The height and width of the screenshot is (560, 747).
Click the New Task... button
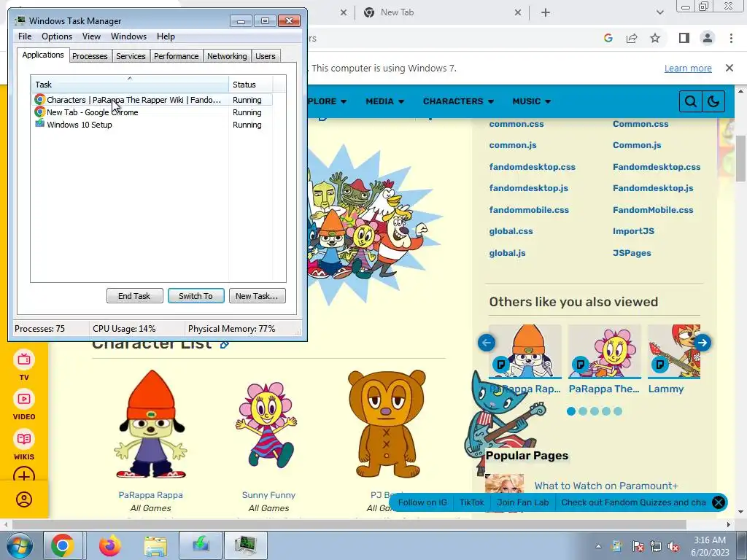pyautogui.click(x=257, y=296)
